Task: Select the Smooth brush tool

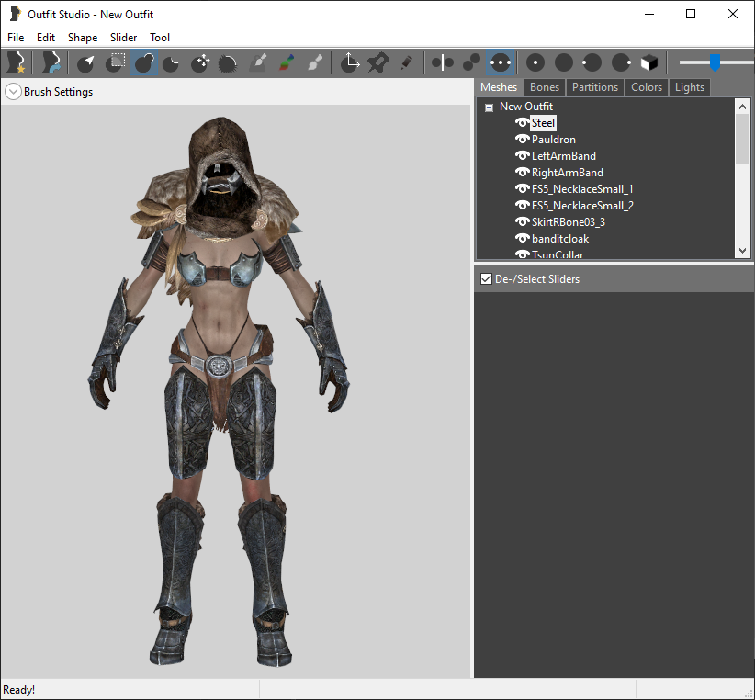Action: [228, 62]
